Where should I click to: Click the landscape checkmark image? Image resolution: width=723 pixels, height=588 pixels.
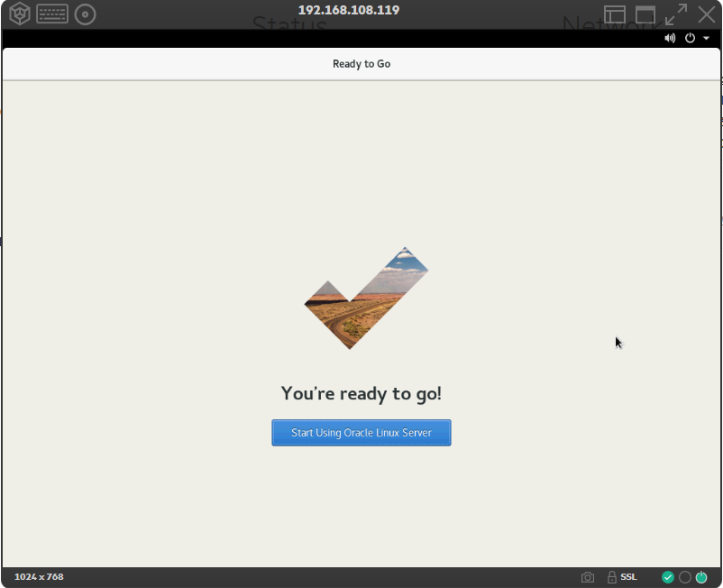click(x=366, y=298)
